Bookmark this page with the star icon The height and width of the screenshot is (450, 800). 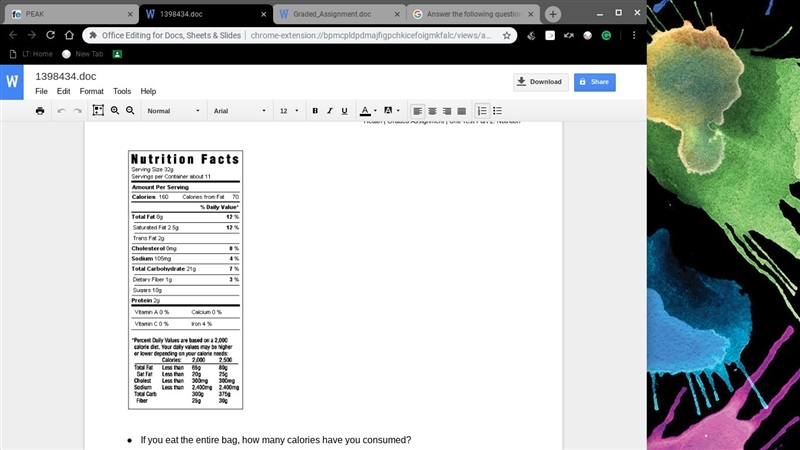506,35
